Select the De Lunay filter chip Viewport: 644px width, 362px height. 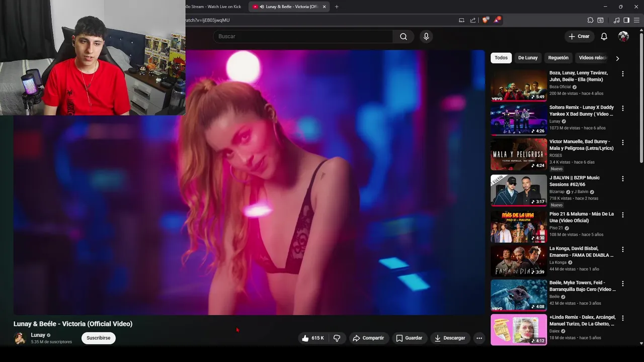pos(528,58)
